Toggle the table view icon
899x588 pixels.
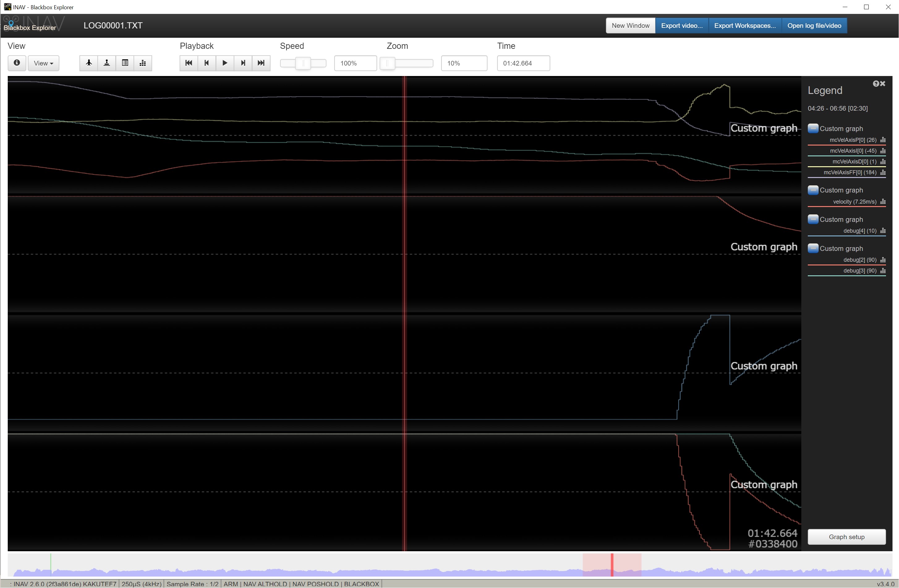click(x=125, y=63)
